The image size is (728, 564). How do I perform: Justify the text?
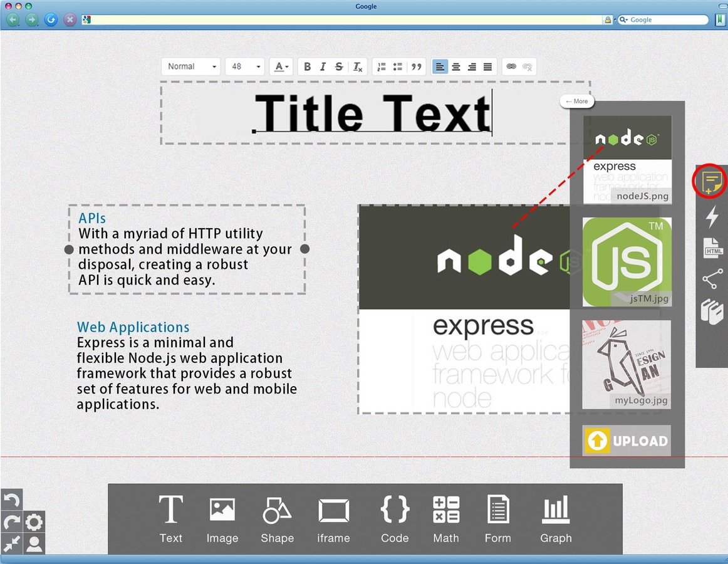[x=487, y=67]
